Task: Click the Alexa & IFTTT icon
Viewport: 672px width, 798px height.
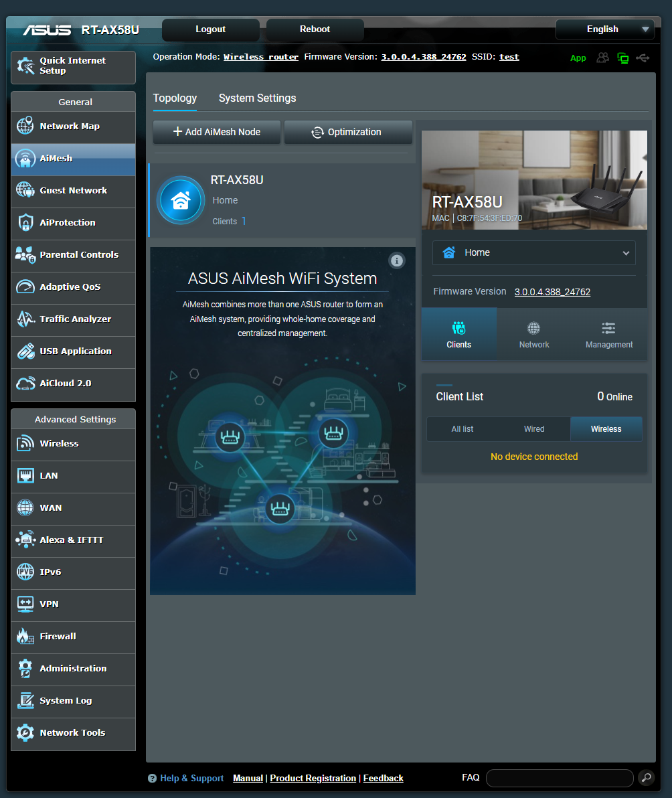Action: click(x=25, y=540)
